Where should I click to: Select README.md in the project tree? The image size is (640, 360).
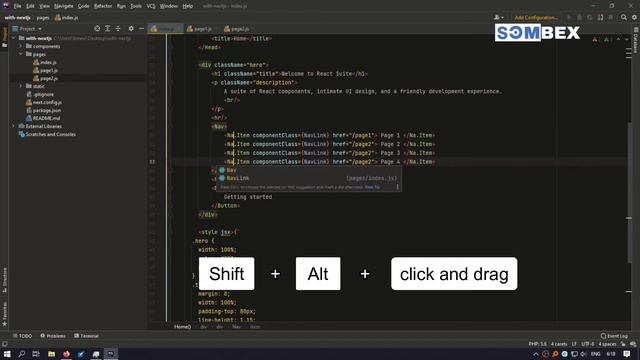(46, 118)
